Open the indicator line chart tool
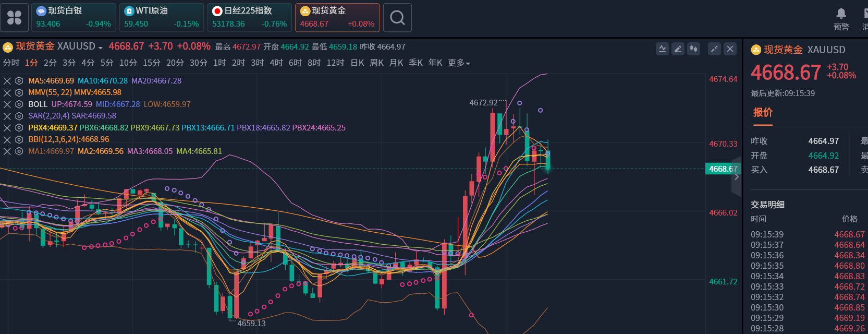The height and width of the screenshot is (334, 868). point(662,49)
